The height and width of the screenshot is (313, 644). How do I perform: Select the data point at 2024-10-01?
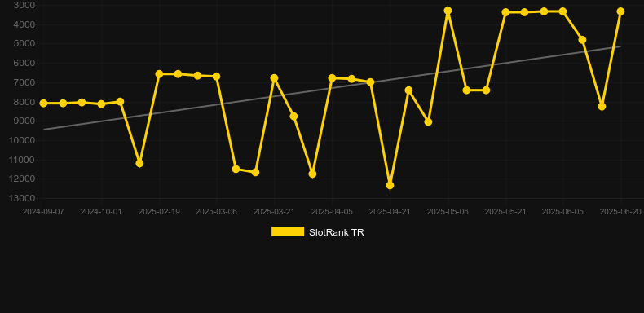(x=101, y=104)
